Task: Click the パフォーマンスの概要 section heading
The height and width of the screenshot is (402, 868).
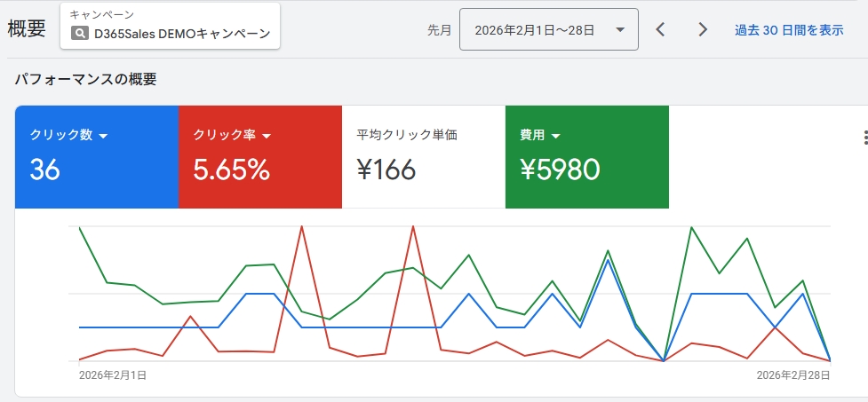Action: (x=85, y=79)
